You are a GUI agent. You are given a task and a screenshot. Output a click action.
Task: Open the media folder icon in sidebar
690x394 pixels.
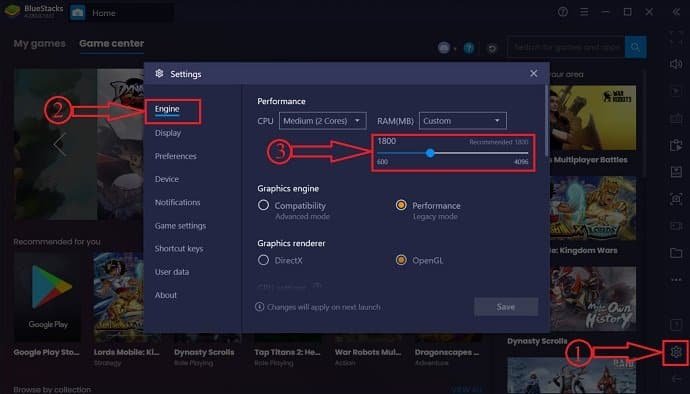coord(676,253)
